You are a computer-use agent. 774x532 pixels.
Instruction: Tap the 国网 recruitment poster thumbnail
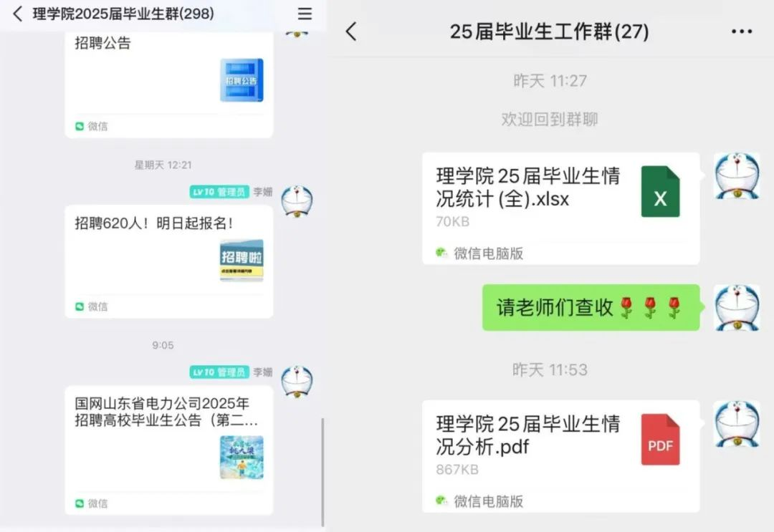coord(242,457)
